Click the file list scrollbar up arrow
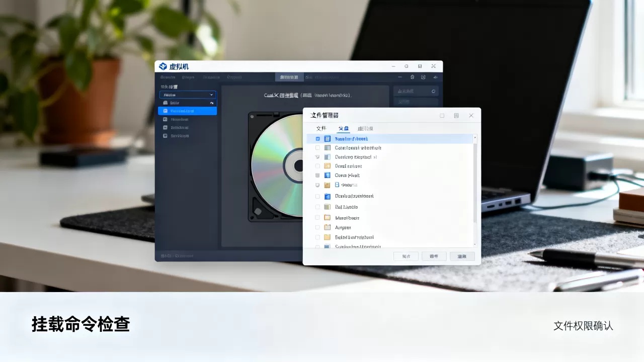The image size is (644, 362). tap(475, 137)
